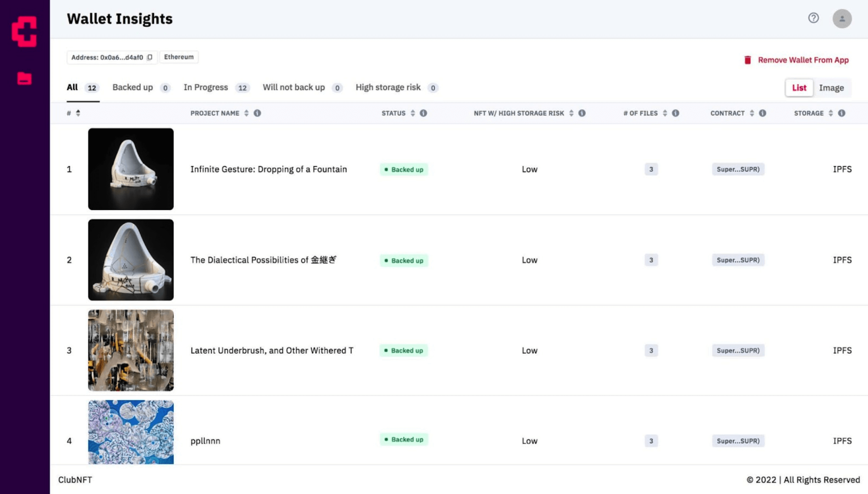Click the Ethereum network tag
Screen dimensions: 868x494
[x=179, y=57]
